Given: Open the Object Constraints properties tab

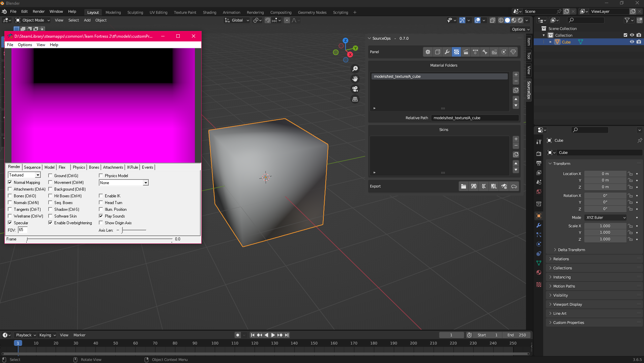Looking at the screenshot, I should pos(539,254).
